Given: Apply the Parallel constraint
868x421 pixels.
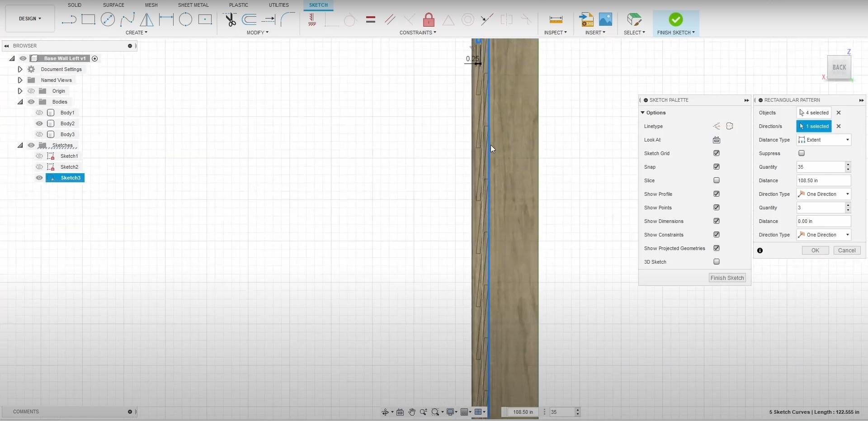Looking at the screenshot, I should click(390, 19).
